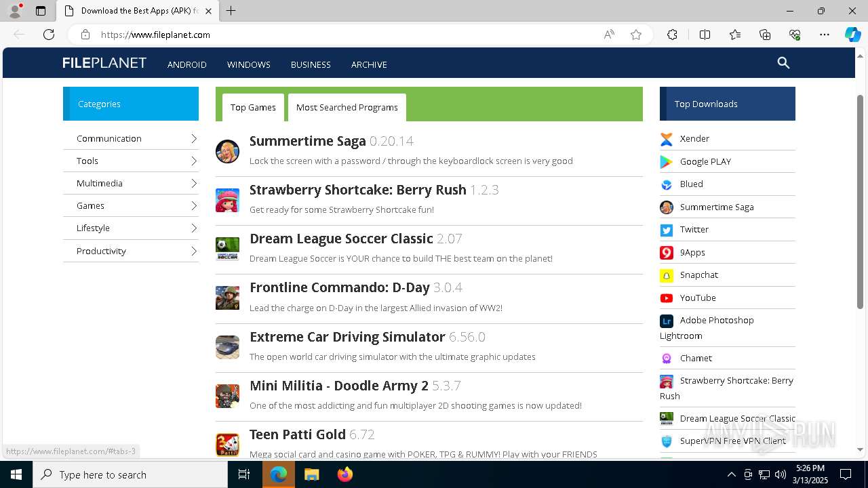Open the Copilot icon in the browser toolbar

[852, 35]
